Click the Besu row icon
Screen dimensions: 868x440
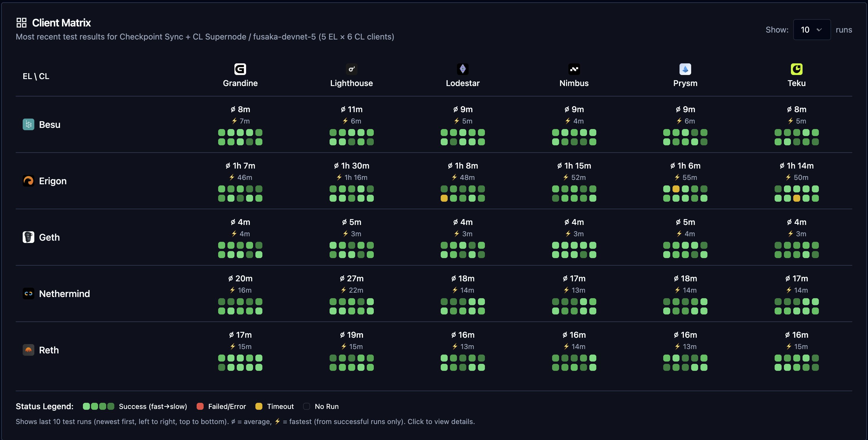[x=28, y=124]
